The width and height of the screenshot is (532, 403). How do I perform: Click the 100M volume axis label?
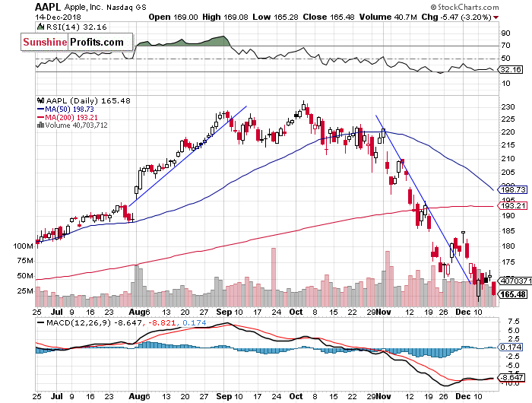(x=23, y=246)
